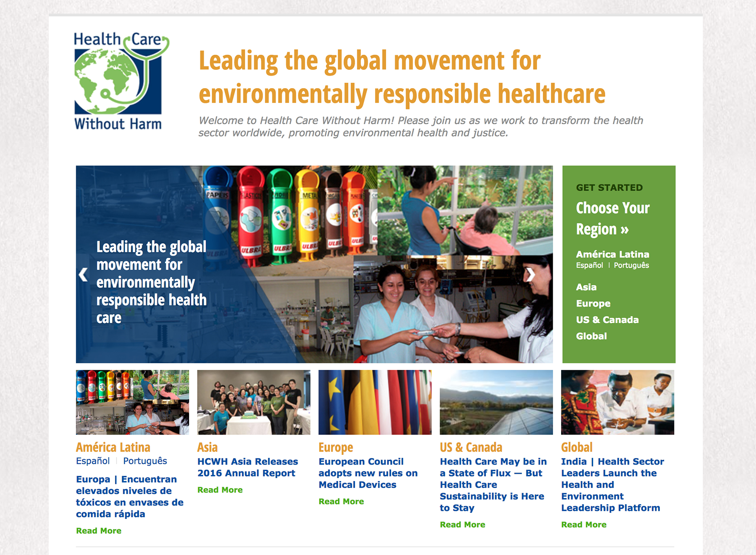
Task: Click the 'Welcome to Health Care Without Harm' tagline
Action: [x=420, y=126]
